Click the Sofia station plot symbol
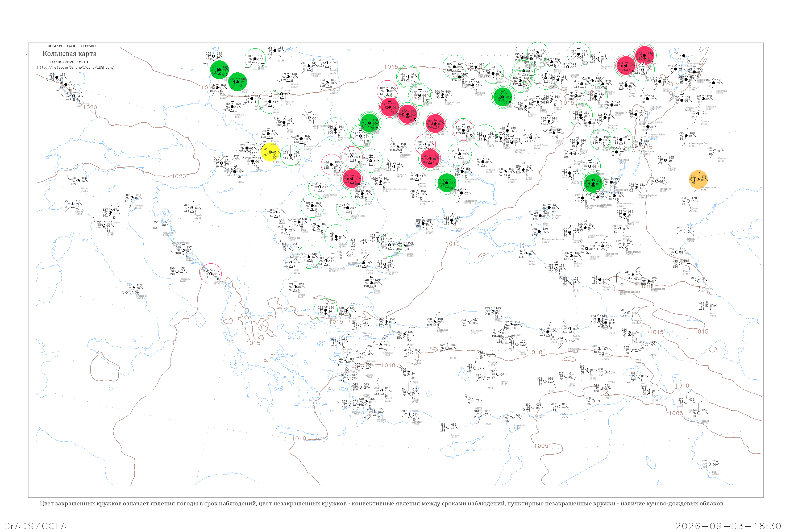Screen dimensions: 798x532 coord(295,287)
